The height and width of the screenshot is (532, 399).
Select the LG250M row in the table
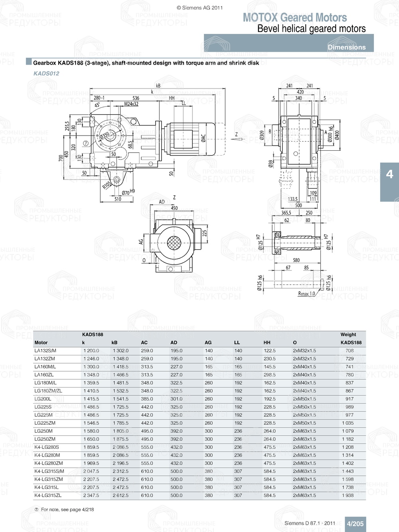click(44, 431)
